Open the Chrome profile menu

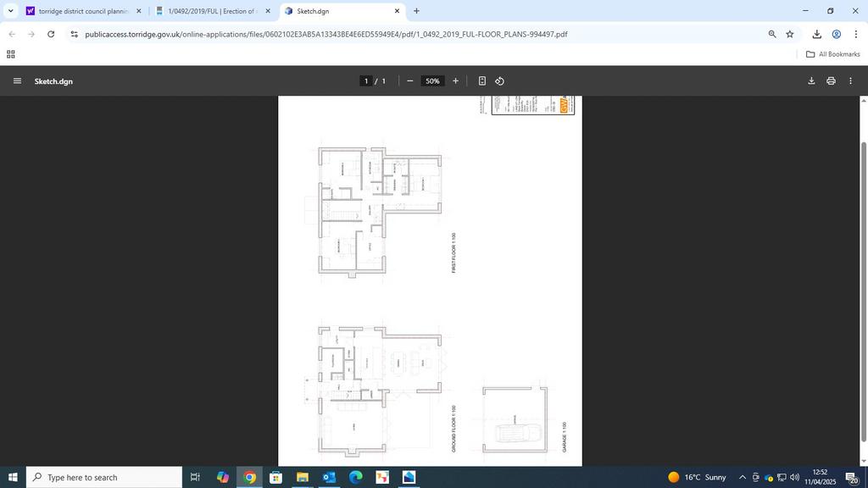click(x=837, y=34)
